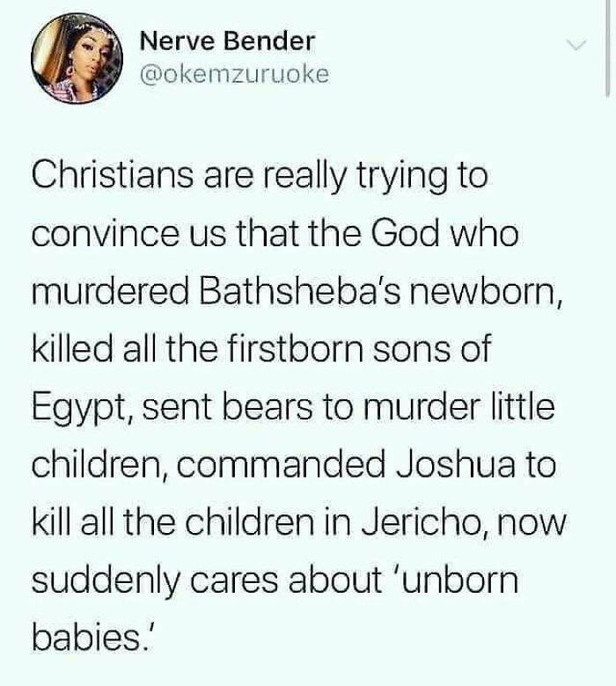Click the name 'Joshua' in the tweet

[455, 465]
